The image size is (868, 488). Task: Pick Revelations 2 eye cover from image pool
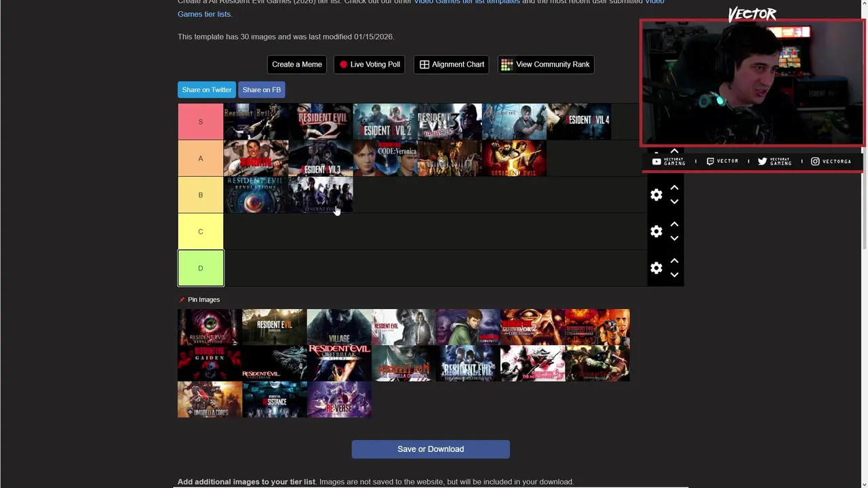[210, 327]
